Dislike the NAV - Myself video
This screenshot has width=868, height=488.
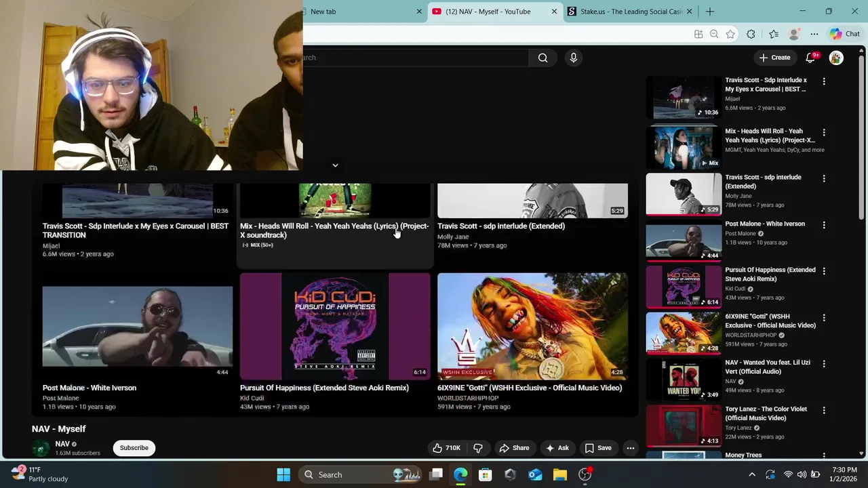(478, 448)
